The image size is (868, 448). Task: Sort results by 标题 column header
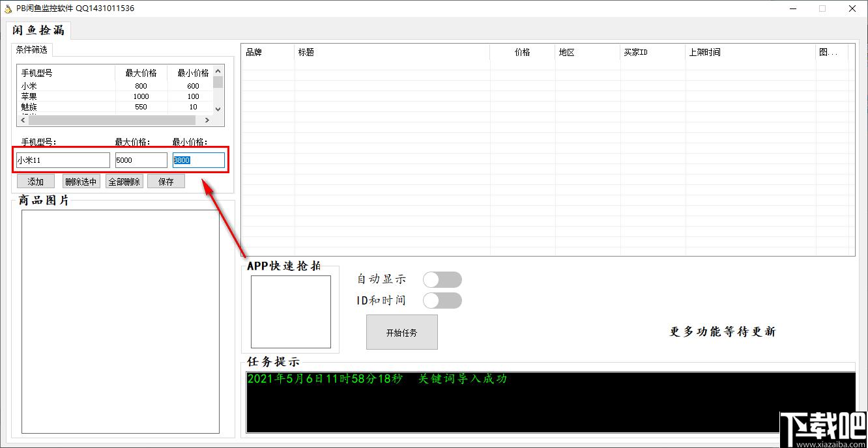(x=392, y=52)
